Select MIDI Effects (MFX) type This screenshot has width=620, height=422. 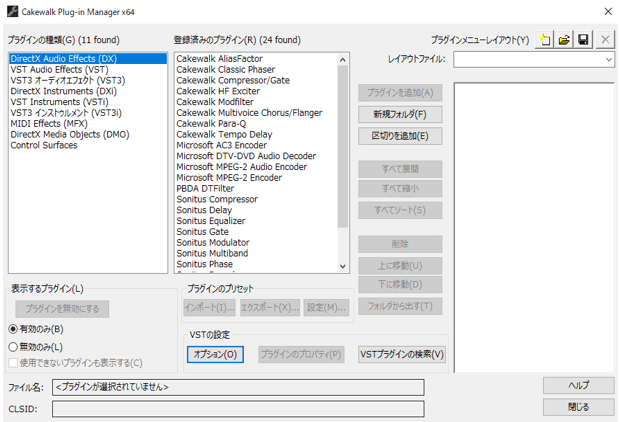click(x=88, y=123)
